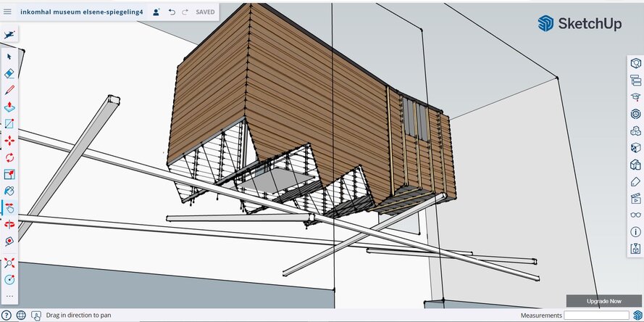Select the Paint Bucket tool
This screenshot has width=644, height=322.
tap(9, 191)
